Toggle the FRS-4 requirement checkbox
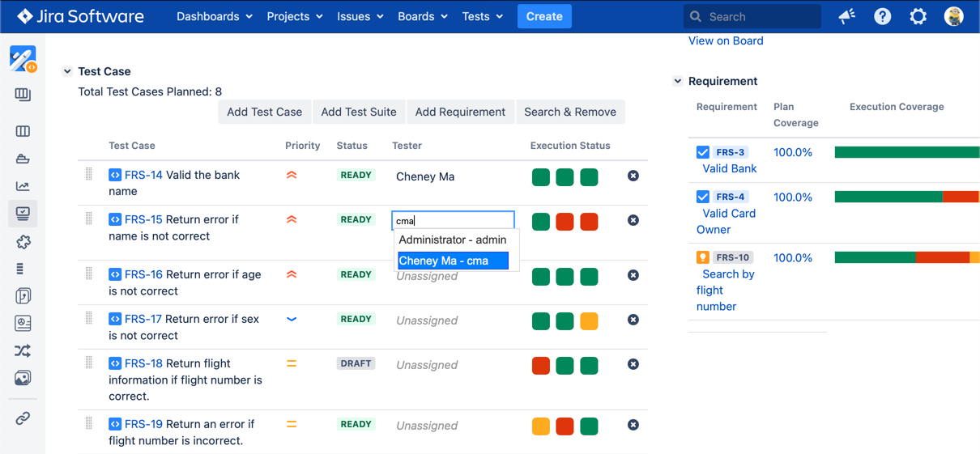Image resolution: width=980 pixels, height=454 pixels. tap(703, 197)
